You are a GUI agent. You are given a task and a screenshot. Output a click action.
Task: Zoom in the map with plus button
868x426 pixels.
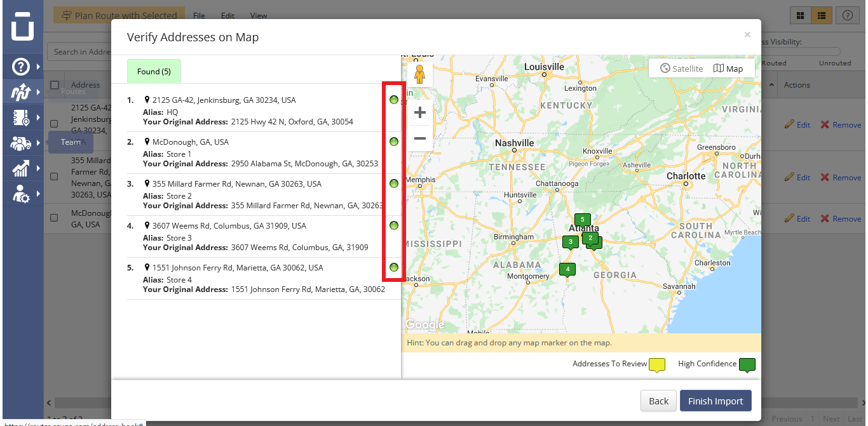tap(419, 113)
